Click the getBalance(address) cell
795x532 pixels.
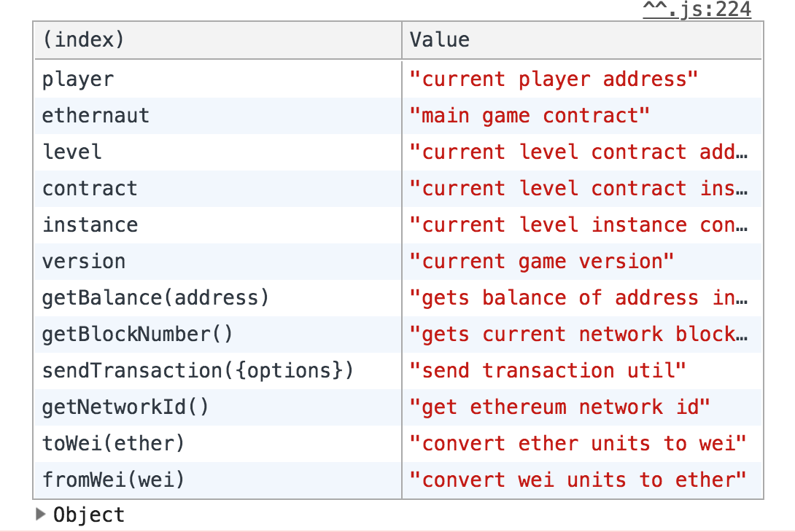(218, 298)
